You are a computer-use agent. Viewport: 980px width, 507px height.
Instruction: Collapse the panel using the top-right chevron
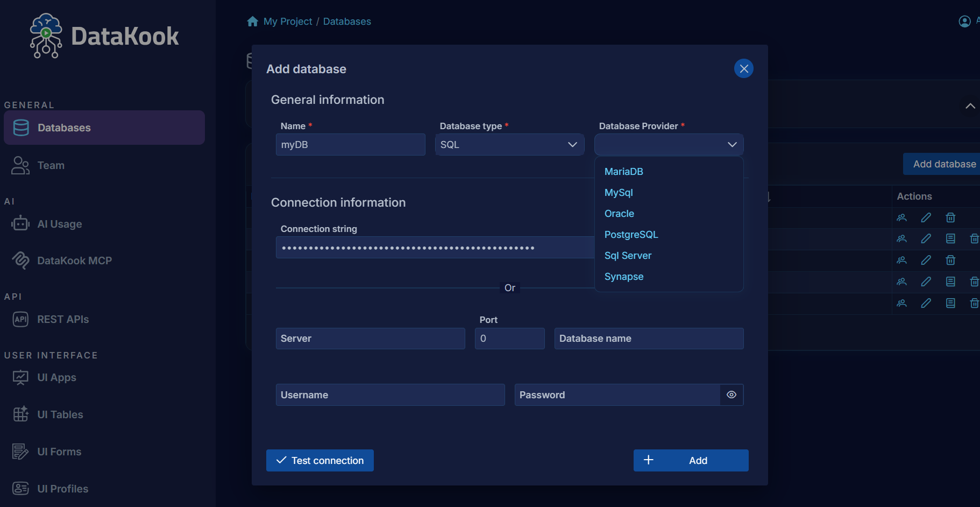tap(970, 106)
